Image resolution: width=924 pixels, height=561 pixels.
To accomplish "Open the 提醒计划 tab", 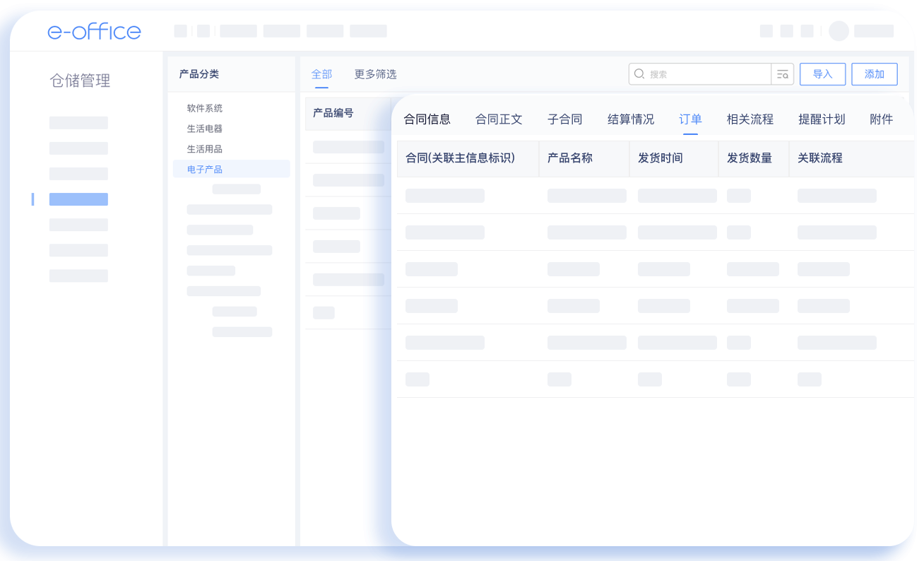I will (x=822, y=119).
